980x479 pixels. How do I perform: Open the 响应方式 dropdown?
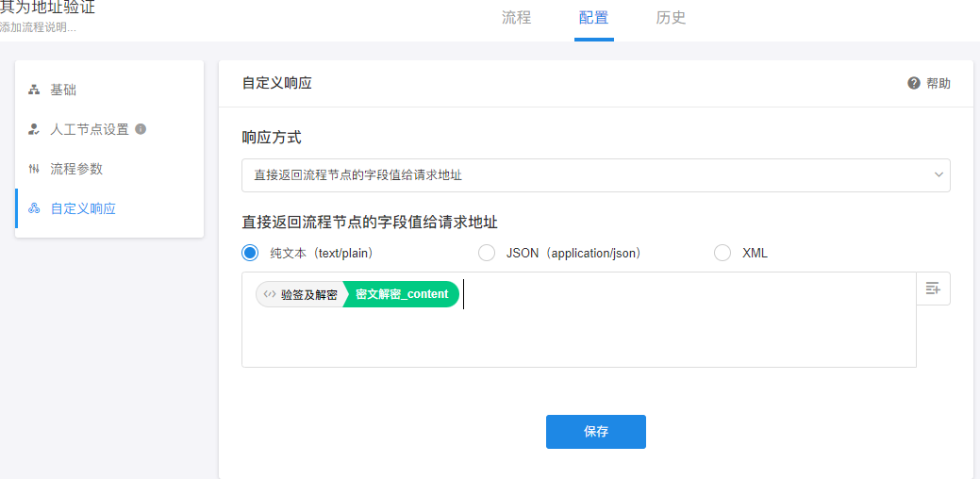(594, 175)
